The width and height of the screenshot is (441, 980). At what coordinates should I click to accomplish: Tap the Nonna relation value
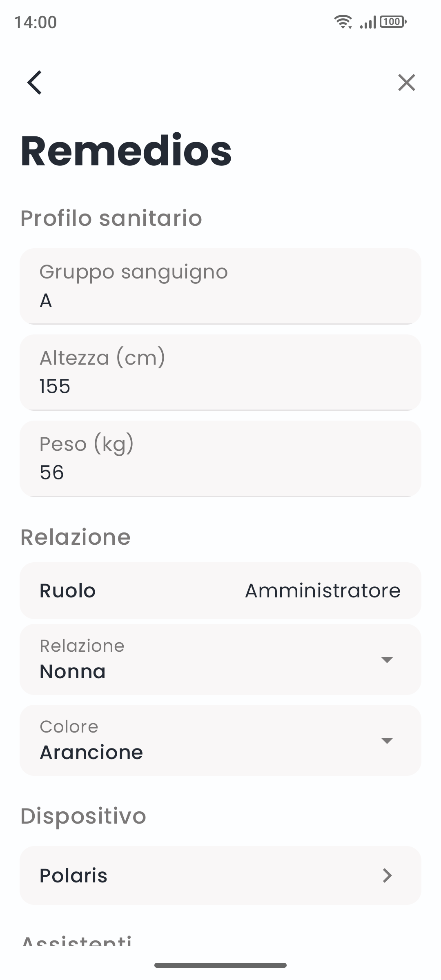tap(73, 671)
